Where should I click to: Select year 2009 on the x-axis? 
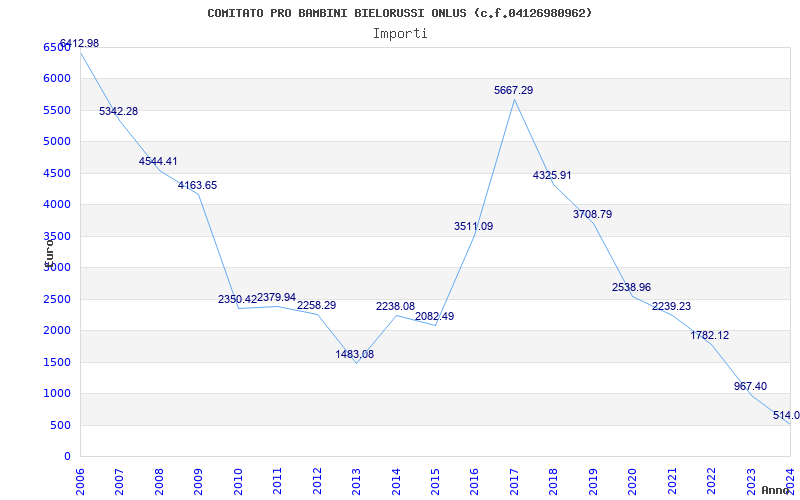pos(198,481)
